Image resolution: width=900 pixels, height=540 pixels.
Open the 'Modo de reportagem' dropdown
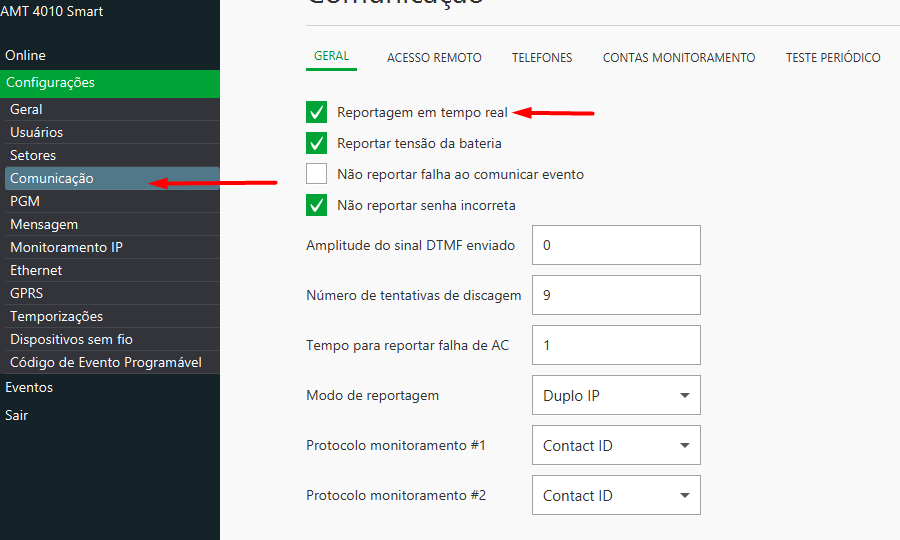[x=616, y=395]
